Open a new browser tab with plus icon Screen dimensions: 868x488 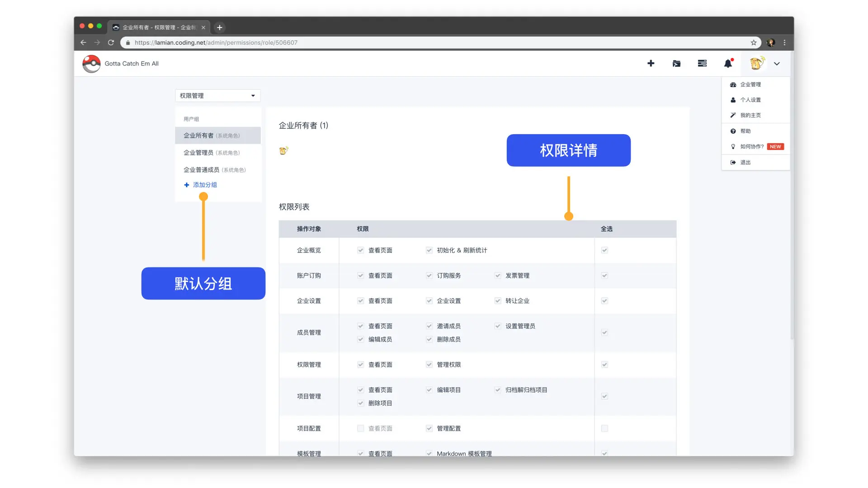coord(220,28)
